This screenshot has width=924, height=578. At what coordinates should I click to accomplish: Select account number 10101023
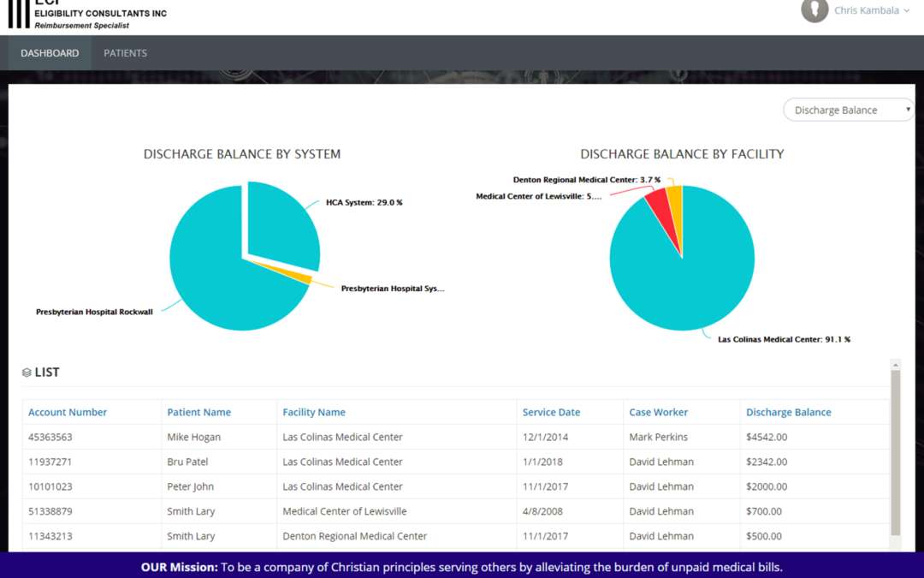pos(50,486)
